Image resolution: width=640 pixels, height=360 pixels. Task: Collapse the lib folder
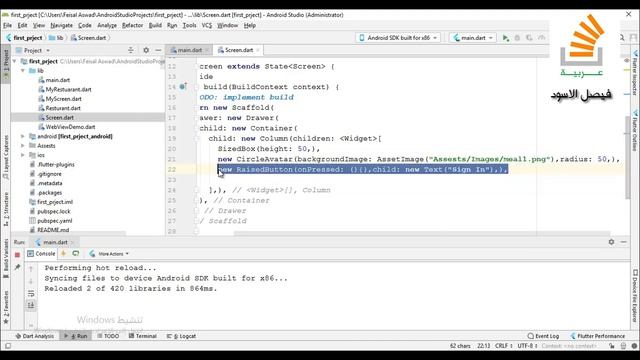coord(23,71)
